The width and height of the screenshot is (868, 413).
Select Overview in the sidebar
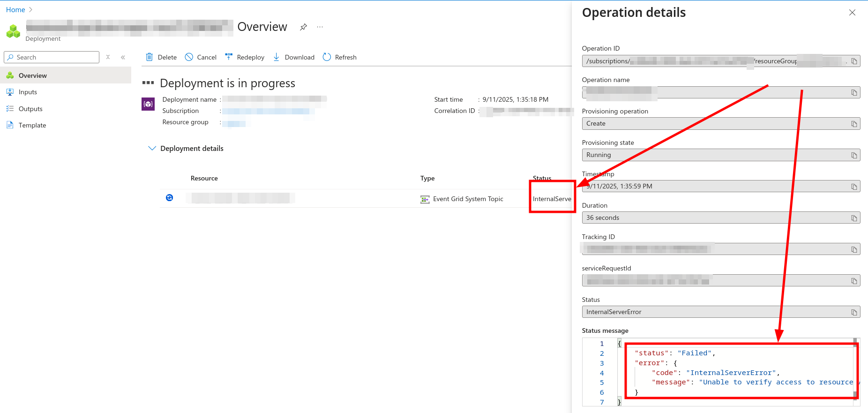(x=66, y=75)
